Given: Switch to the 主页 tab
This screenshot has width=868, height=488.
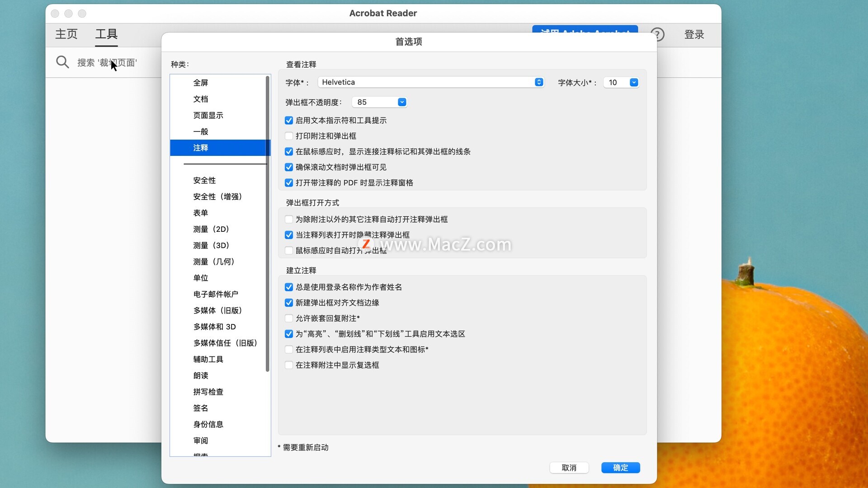Looking at the screenshot, I should point(66,34).
